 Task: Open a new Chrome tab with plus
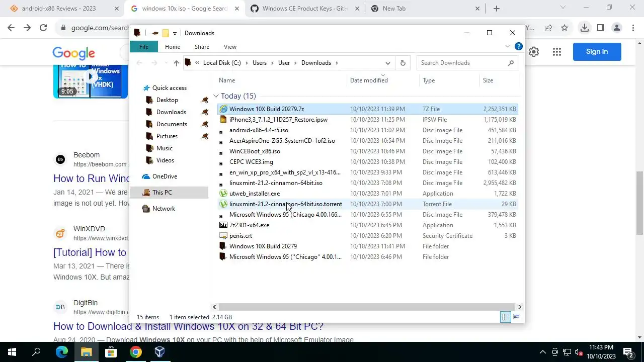(497, 9)
